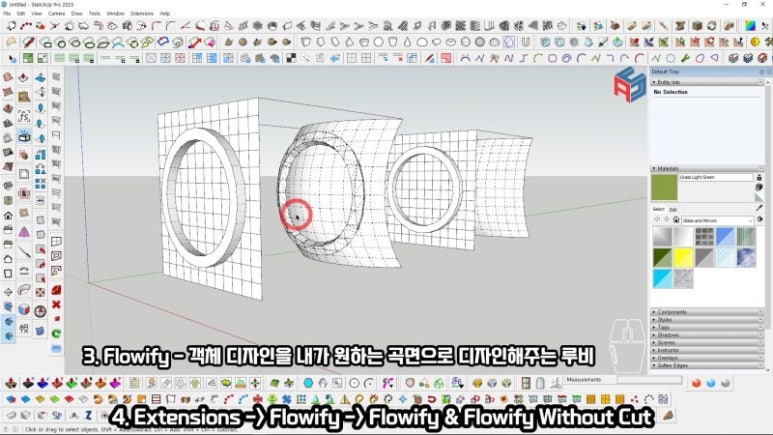Open the Glass and Mirrors material library dropdown
The image size is (773, 435).
[x=717, y=220]
